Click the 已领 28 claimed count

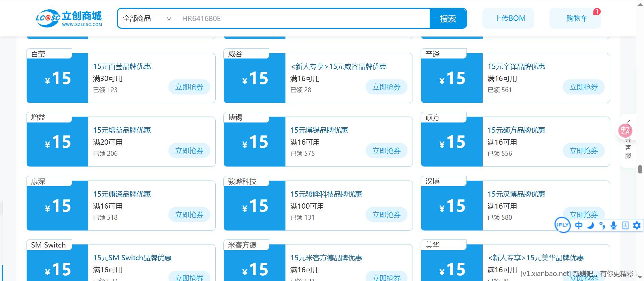click(301, 90)
